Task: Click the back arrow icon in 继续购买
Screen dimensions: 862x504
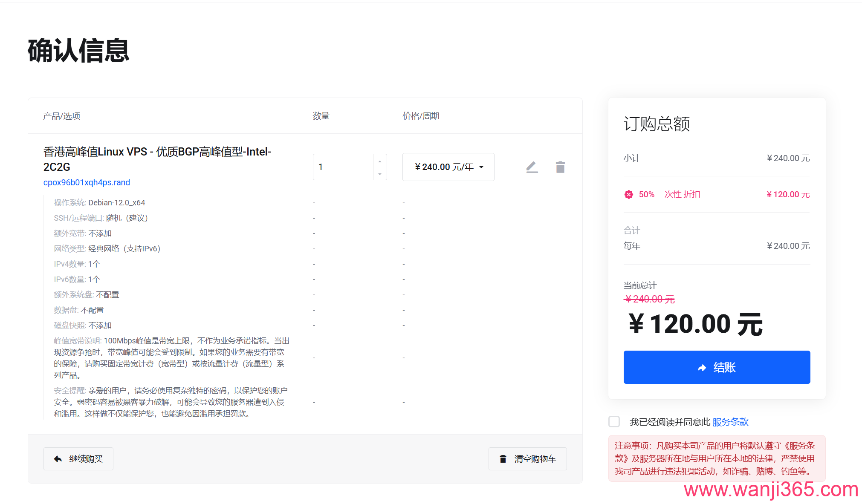Action: tap(58, 458)
